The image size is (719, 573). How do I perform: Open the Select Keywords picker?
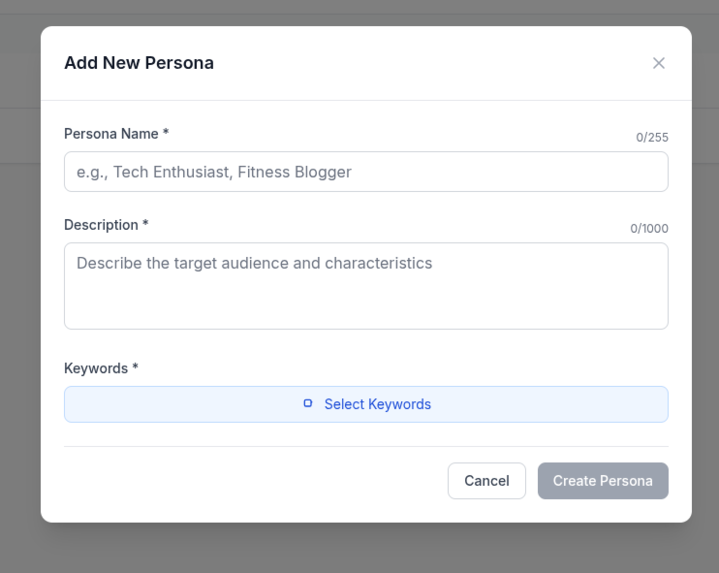[366, 404]
